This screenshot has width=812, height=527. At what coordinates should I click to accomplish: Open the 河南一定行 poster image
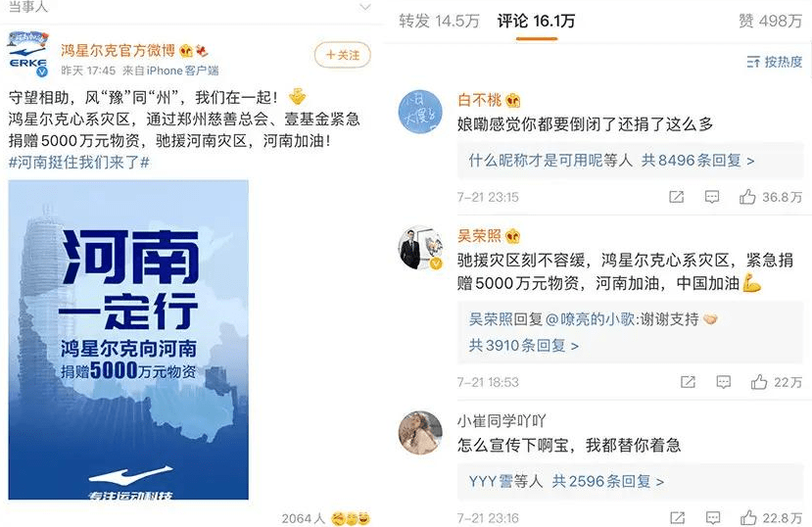tap(128, 340)
